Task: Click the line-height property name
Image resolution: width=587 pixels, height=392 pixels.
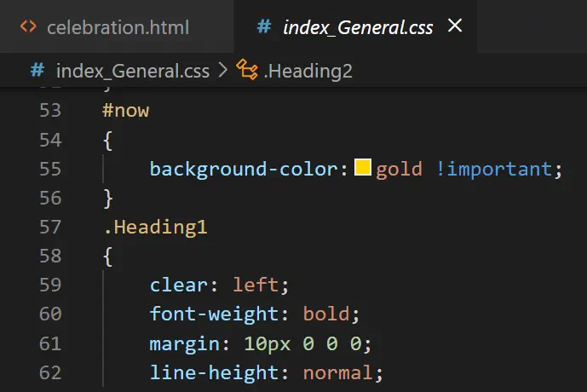Action: pyautogui.click(x=214, y=373)
